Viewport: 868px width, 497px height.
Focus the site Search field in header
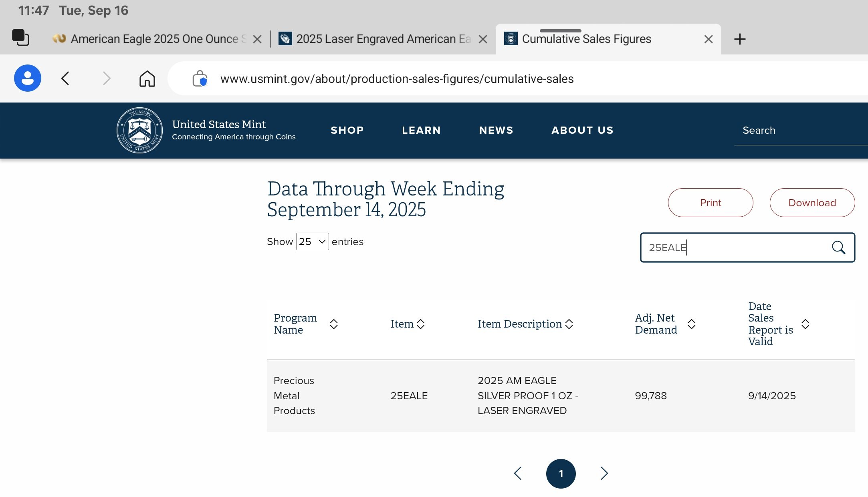pyautogui.click(x=801, y=131)
